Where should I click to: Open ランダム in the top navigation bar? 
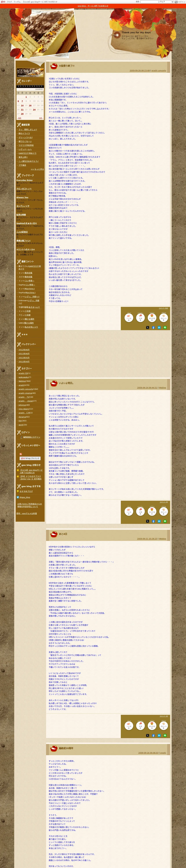click(x=17, y=2)
